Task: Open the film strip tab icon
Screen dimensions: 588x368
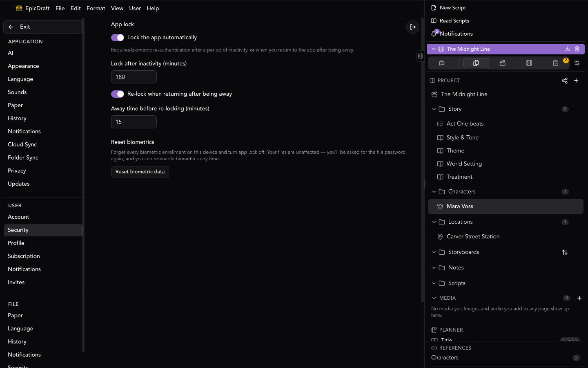Action: click(529, 63)
